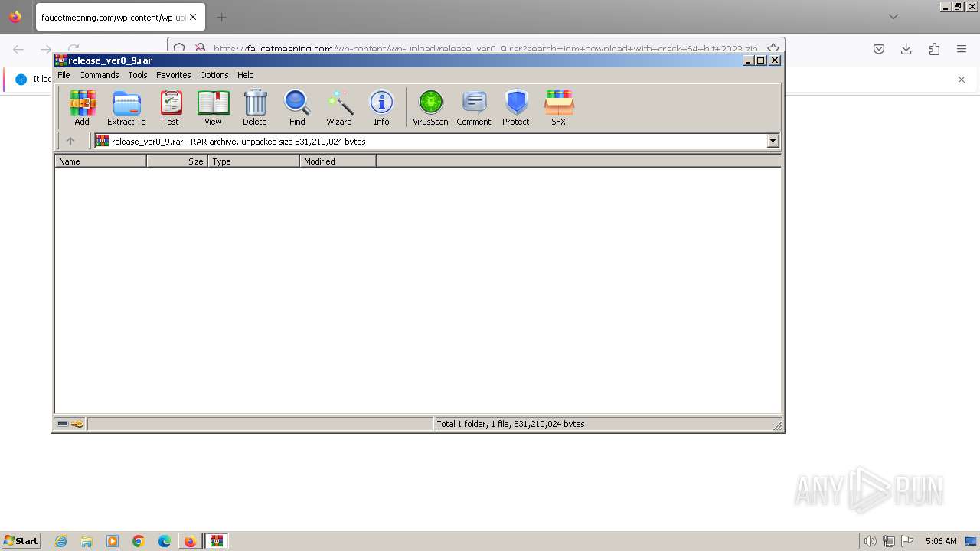This screenshot has height=551, width=980.
Task: Open the Commands menu
Action: pyautogui.click(x=99, y=75)
